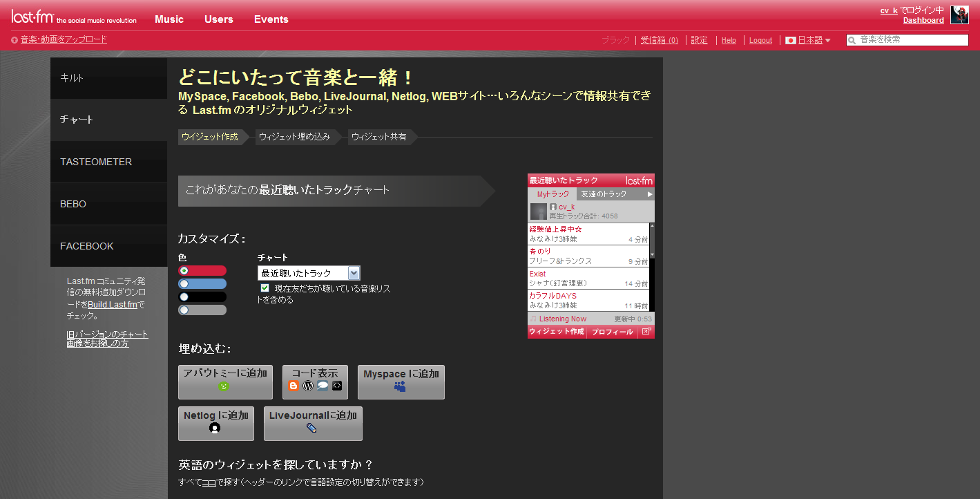Click the green smiley icon under アバウトミーに追加

(224, 386)
